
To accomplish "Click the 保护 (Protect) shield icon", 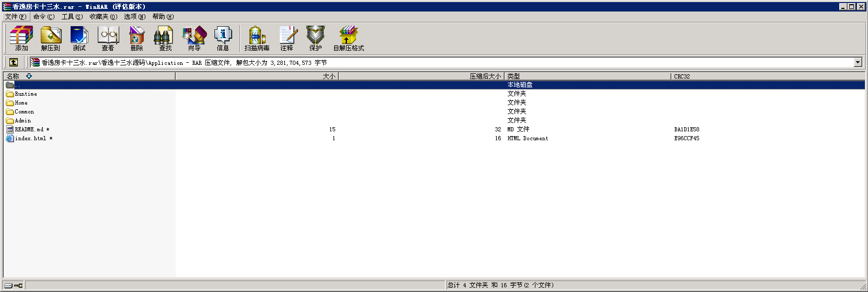I will pos(315,38).
